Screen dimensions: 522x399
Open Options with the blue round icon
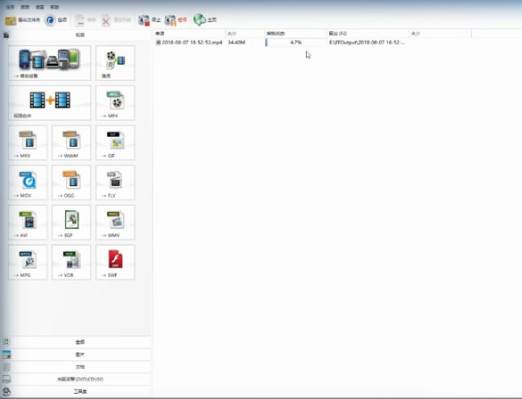coord(56,20)
